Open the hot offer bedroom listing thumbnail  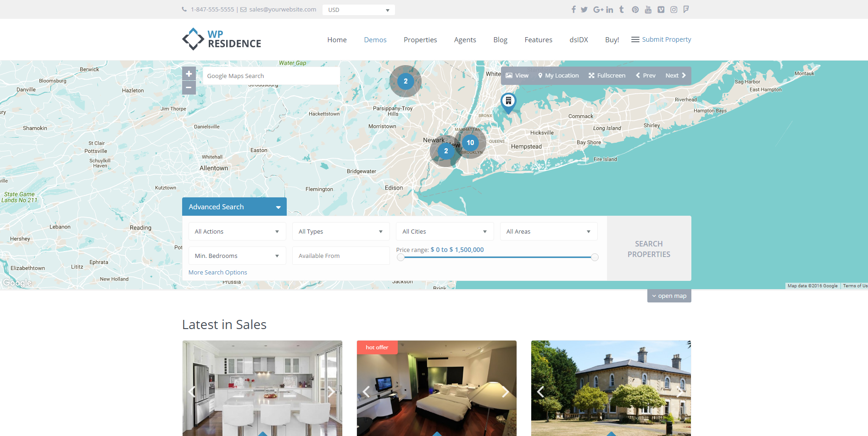437,388
